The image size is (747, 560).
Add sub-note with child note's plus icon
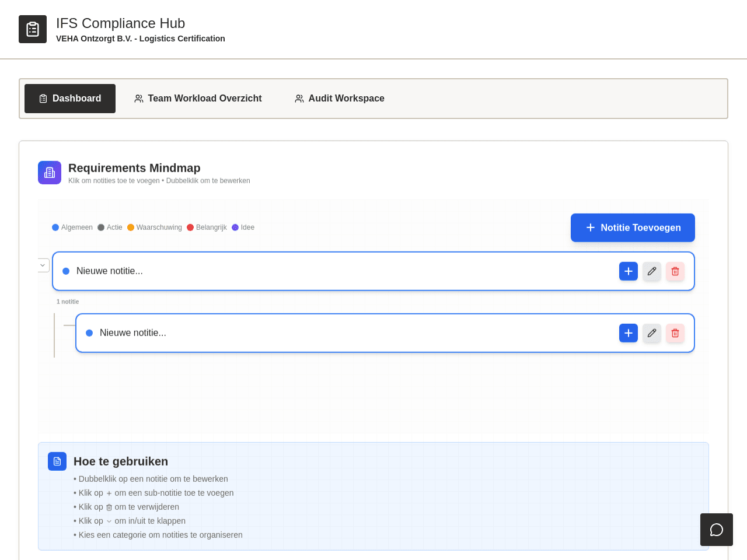pyautogui.click(x=629, y=333)
